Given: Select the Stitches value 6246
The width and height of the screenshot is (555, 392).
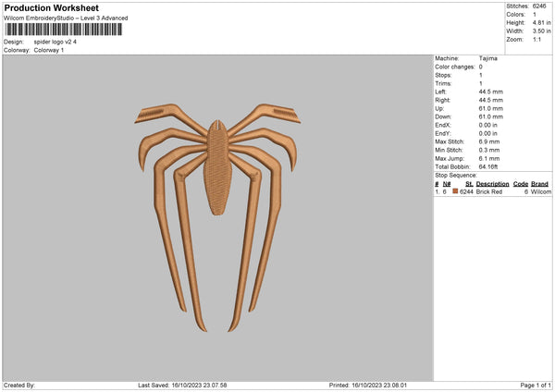Looking at the screenshot, I should [x=539, y=6].
